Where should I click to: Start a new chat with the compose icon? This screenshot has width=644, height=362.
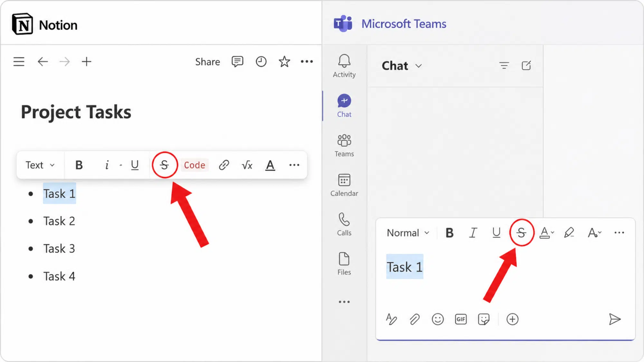tap(526, 66)
